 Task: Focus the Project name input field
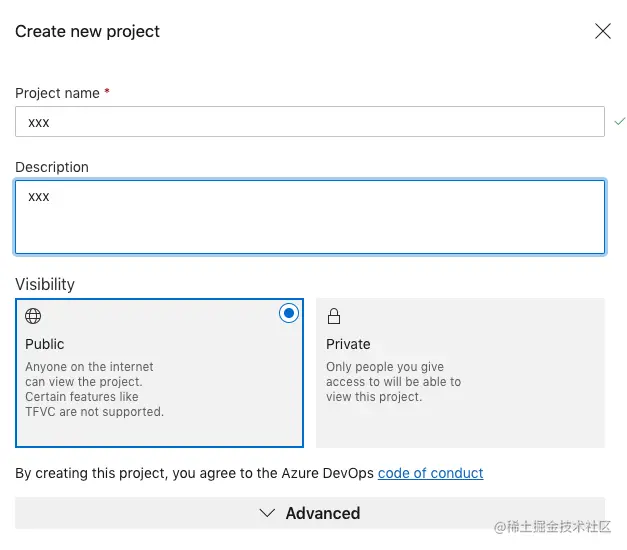pyautogui.click(x=309, y=122)
